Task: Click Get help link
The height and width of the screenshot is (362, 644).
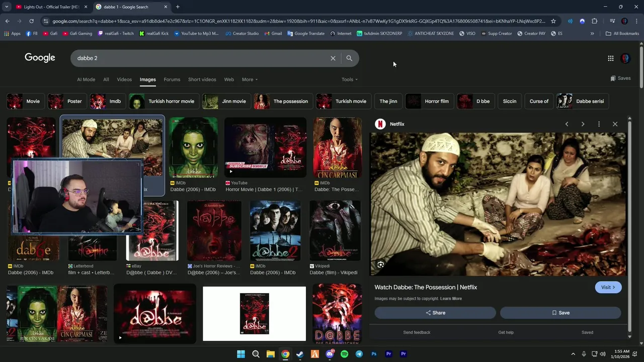Action: coord(506,332)
